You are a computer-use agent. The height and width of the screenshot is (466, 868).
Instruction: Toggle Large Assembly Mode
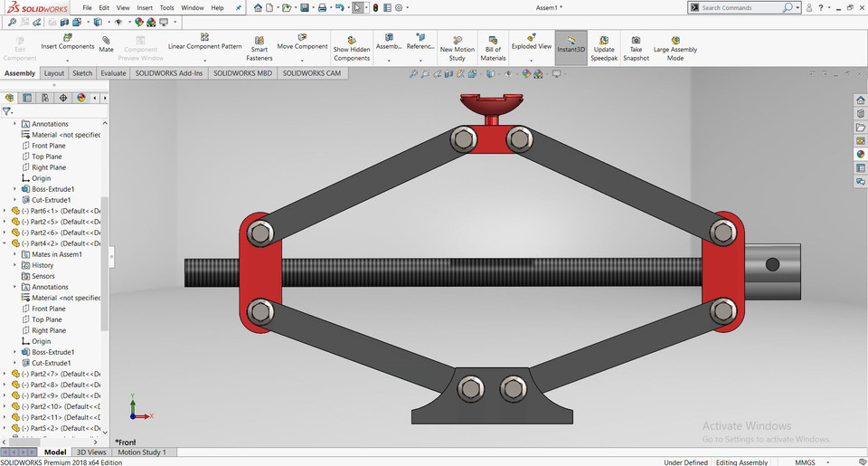coord(675,41)
